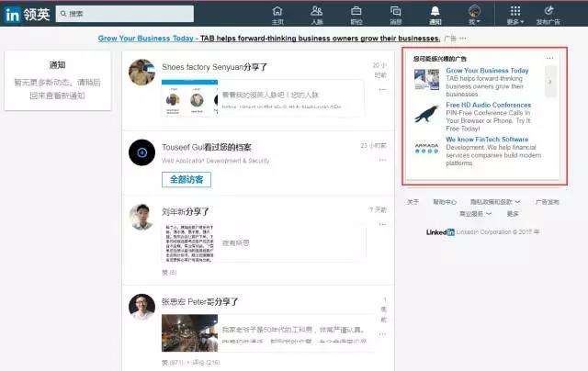
Task: Open 通知 notifications bell icon
Action: (x=435, y=15)
